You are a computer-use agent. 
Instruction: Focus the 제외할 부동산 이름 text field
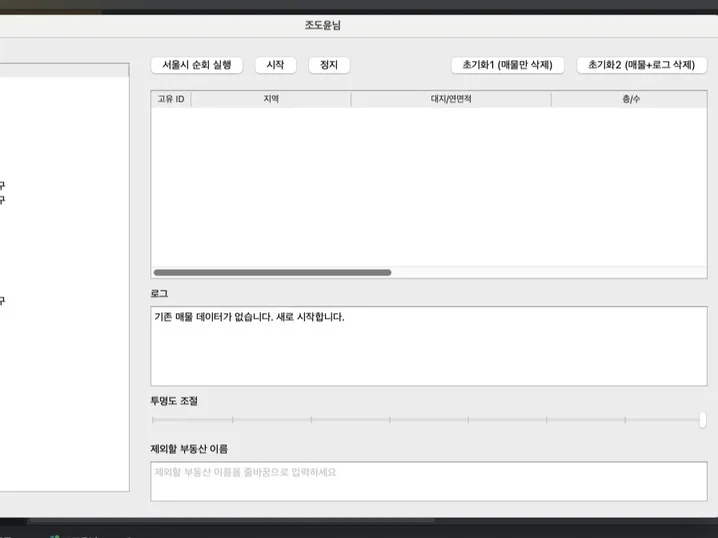(x=429, y=481)
